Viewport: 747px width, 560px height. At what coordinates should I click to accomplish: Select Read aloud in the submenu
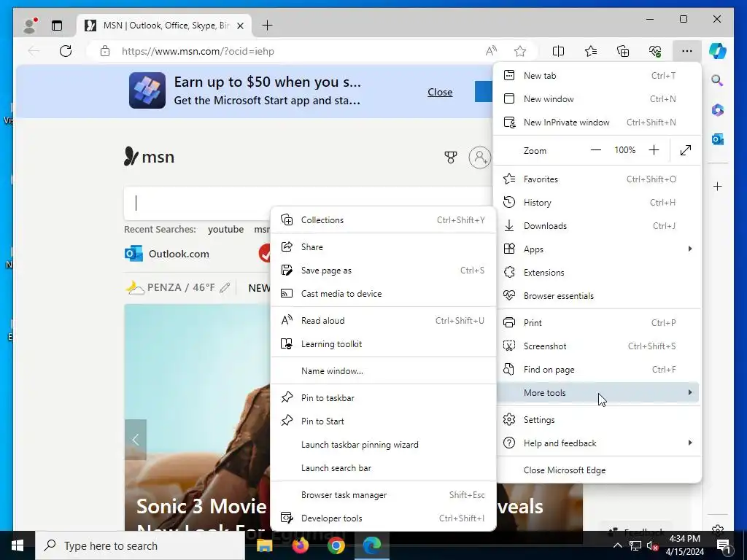point(383,321)
